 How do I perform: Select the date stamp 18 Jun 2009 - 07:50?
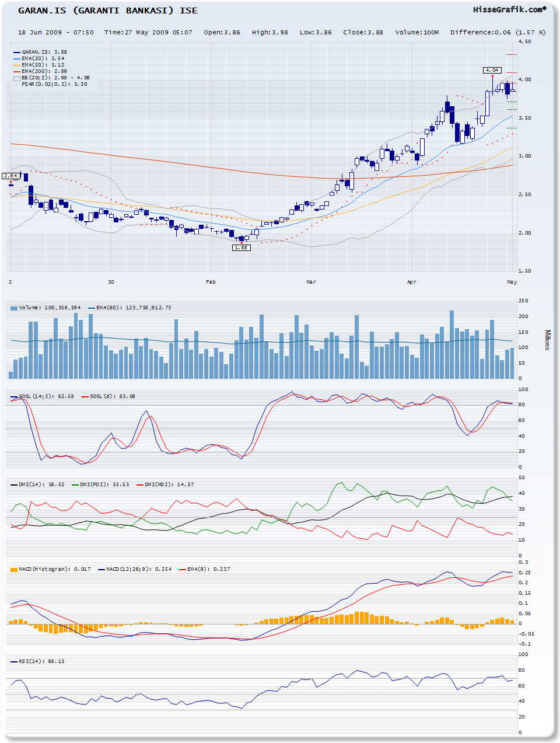pos(56,32)
